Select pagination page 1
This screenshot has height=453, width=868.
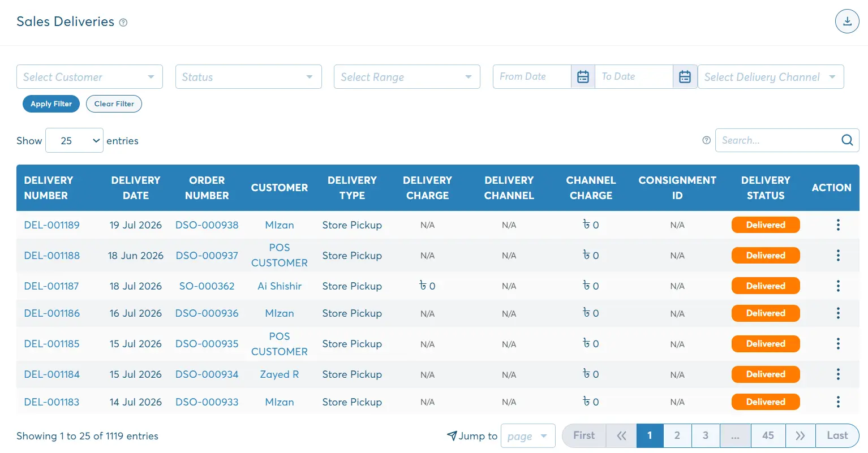650,435
